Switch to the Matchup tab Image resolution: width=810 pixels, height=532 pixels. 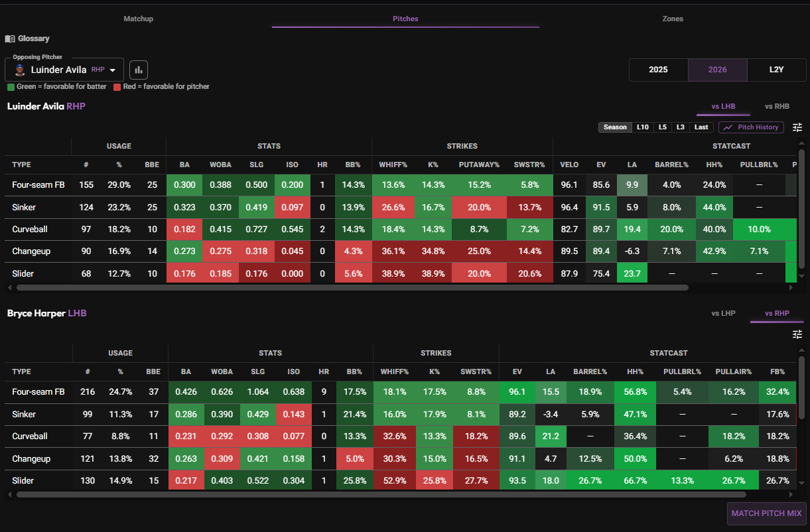139,19
